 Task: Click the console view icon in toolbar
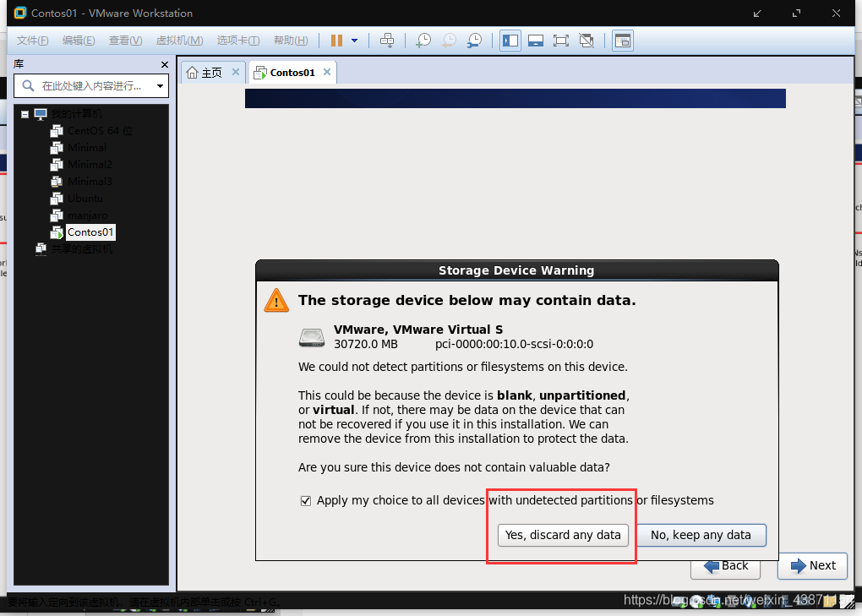(622, 40)
